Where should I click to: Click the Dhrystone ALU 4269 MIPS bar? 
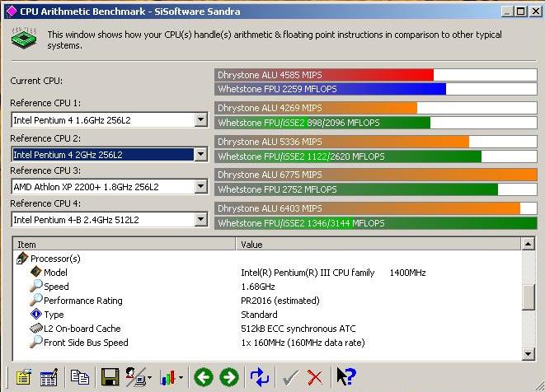pos(316,108)
